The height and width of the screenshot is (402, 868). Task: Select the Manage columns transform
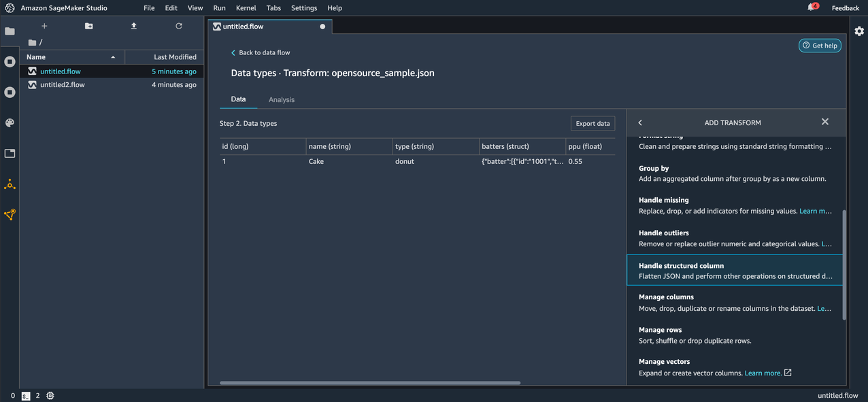(x=735, y=303)
